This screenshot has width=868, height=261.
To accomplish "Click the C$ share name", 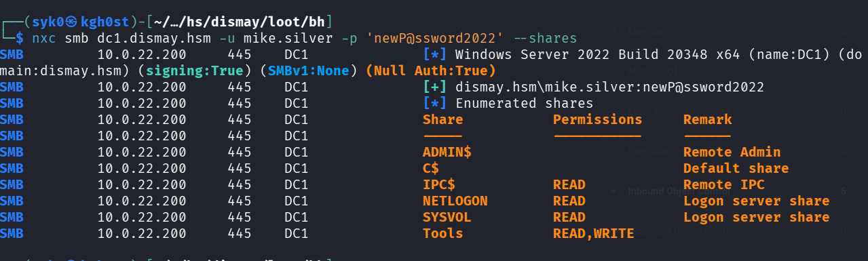I will coord(431,169).
